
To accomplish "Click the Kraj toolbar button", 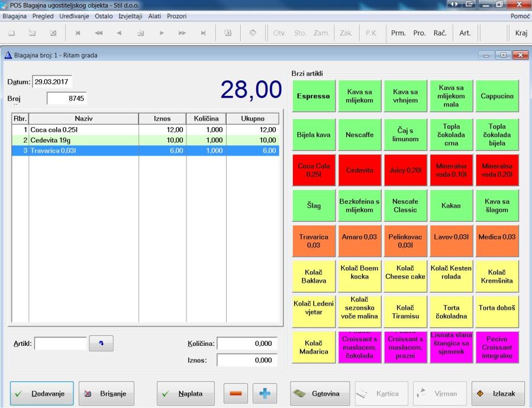I will click(x=521, y=33).
